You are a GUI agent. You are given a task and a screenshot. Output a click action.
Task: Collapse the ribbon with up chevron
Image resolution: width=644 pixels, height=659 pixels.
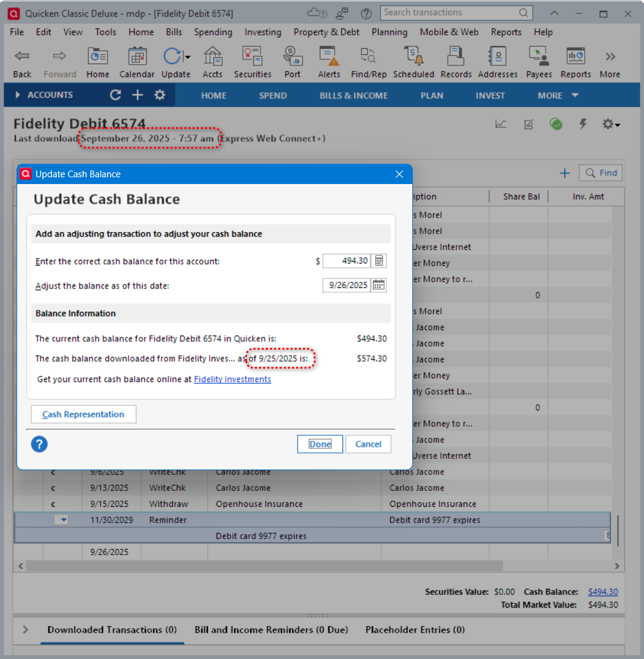coord(555,13)
